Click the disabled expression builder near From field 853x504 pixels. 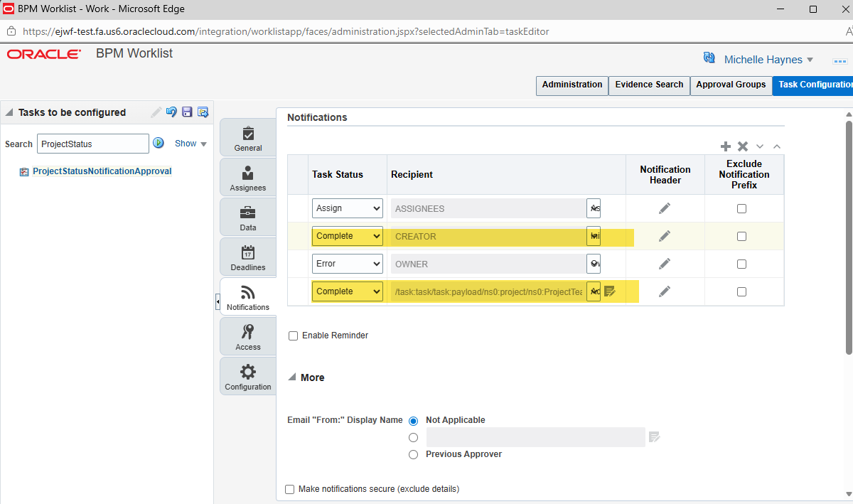655,437
